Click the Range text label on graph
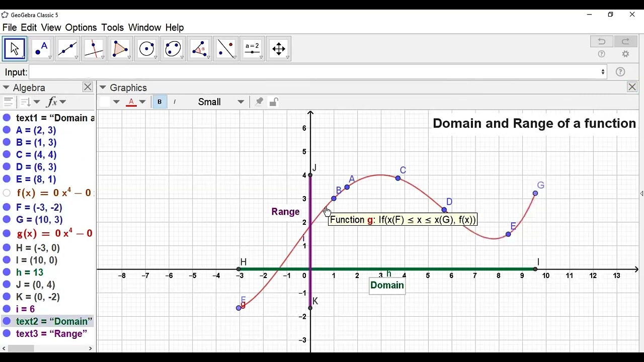 coord(285,212)
